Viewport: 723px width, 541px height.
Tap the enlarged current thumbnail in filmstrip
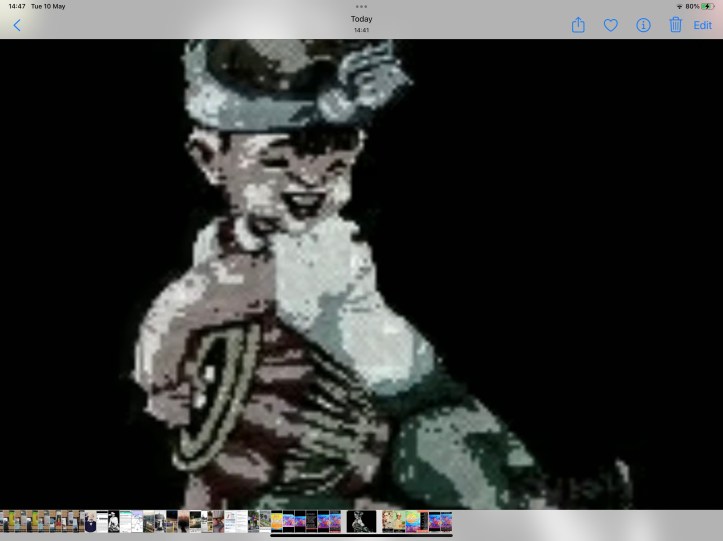(361, 521)
